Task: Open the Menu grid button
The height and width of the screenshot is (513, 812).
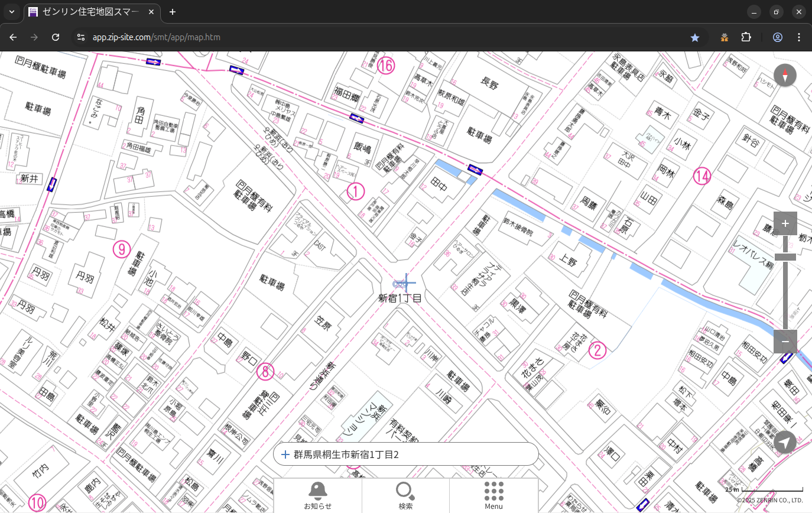Action: click(493, 495)
